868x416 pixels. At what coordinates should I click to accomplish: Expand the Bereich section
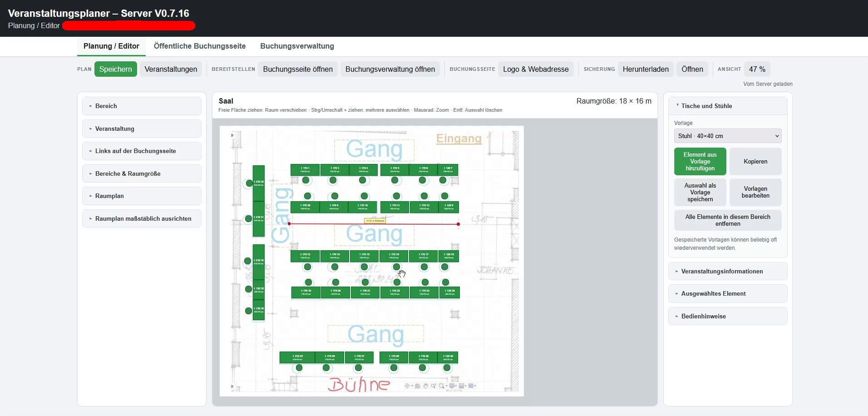click(142, 106)
